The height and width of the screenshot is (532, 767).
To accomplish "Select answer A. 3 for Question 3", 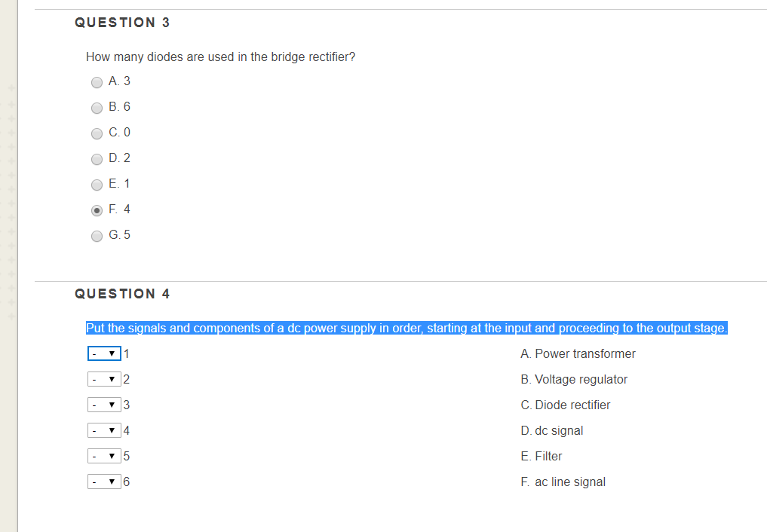I will (x=97, y=82).
